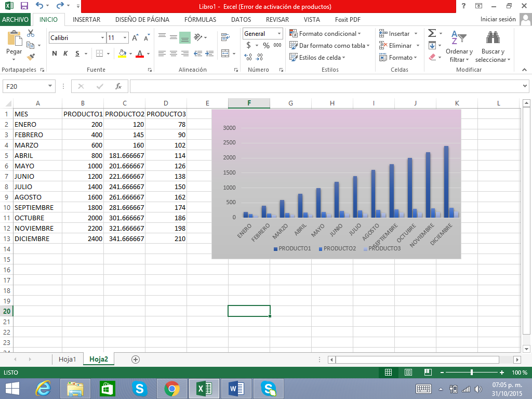Expand the General number format dropdown
The width and height of the screenshot is (532, 399).
[x=279, y=34]
